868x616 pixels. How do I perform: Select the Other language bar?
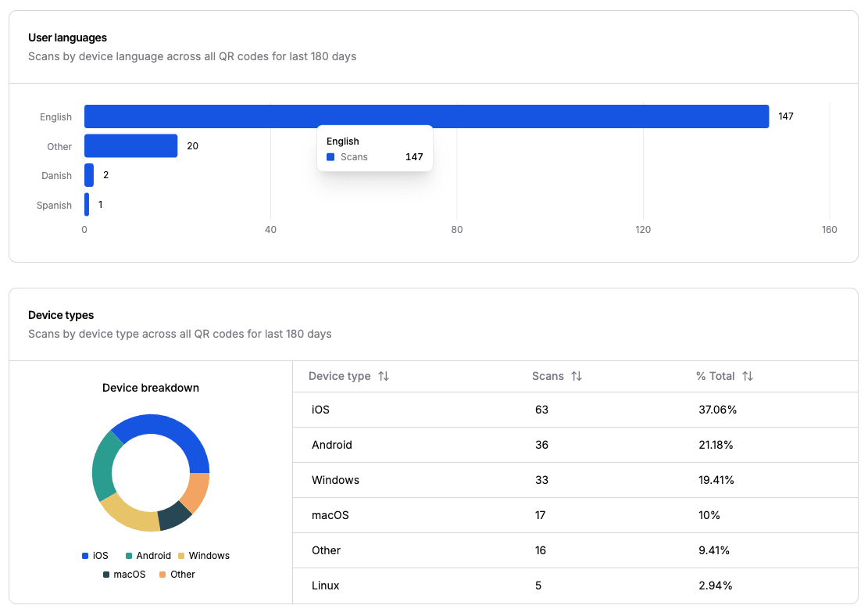(x=129, y=145)
